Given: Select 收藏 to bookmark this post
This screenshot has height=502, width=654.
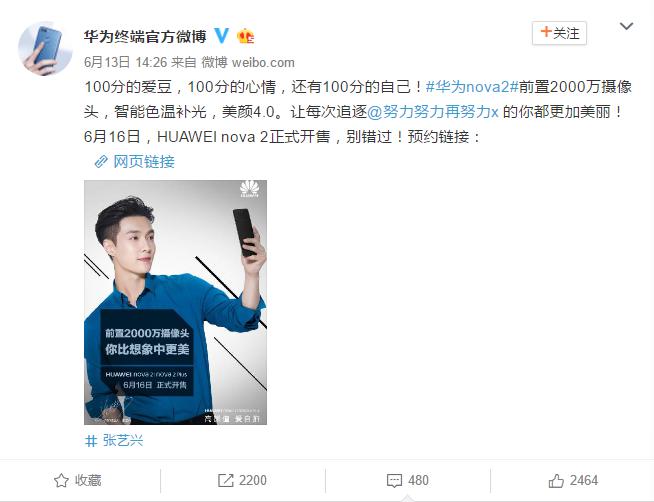Looking at the screenshot, I should (88, 480).
